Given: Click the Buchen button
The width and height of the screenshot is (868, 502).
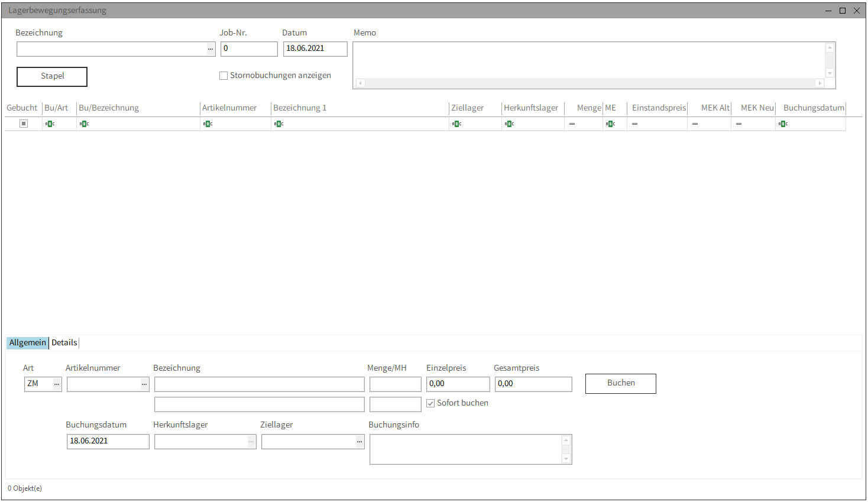Looking at the screenshot, I should pyautogui.click(x=621, y=384).
